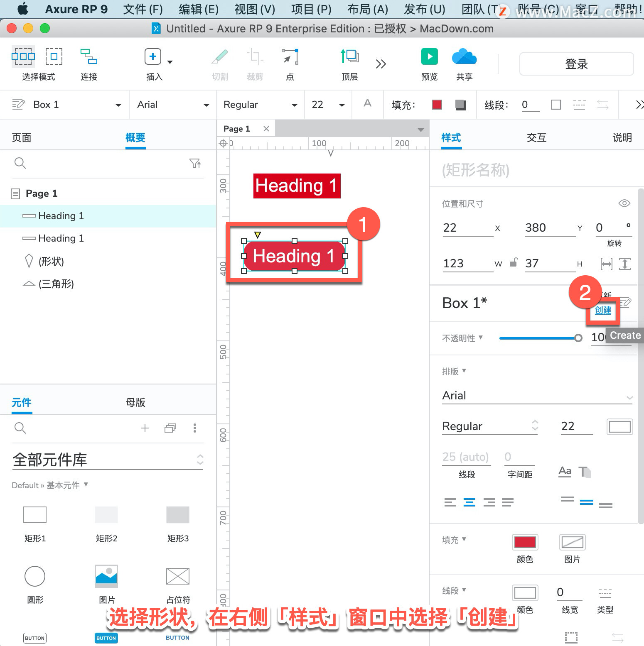Collapse the 排版 typography section

pos(464,370)
